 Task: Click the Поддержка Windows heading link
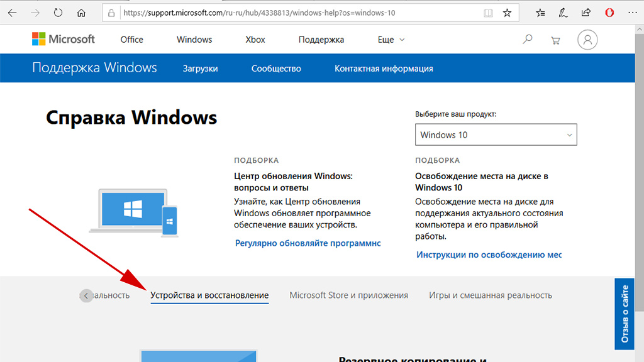94,67
